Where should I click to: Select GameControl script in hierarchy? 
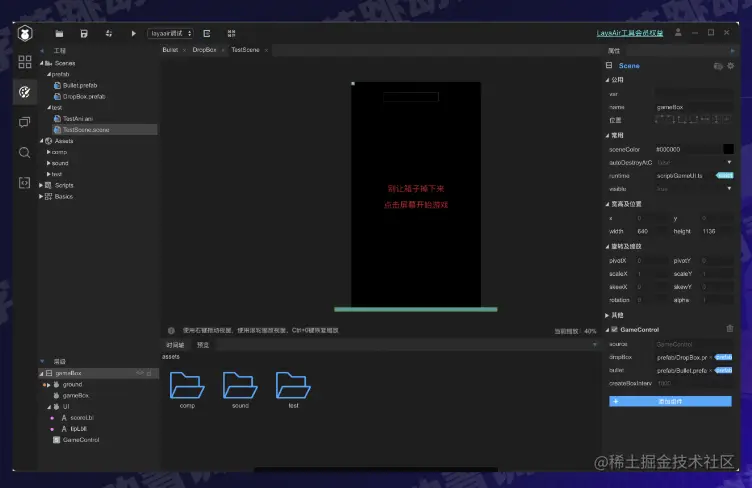(81, 440)
